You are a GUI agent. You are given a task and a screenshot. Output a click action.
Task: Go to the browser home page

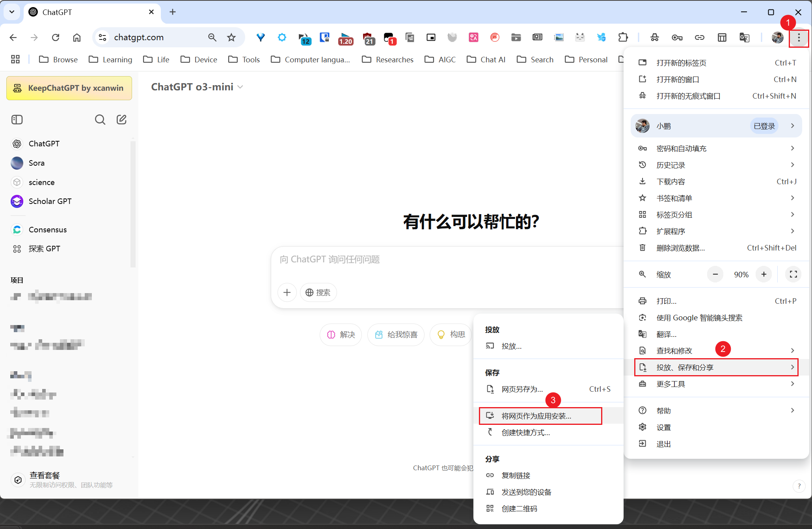point(77,37)
